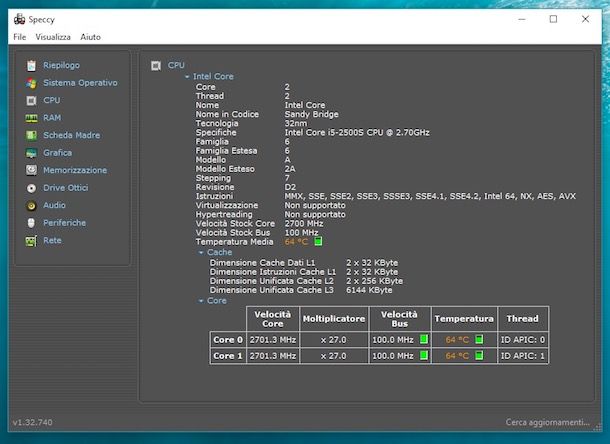The image size is (610, 444).
Task: Click the 32nm Tecnologia value
Action: (296, 123)
